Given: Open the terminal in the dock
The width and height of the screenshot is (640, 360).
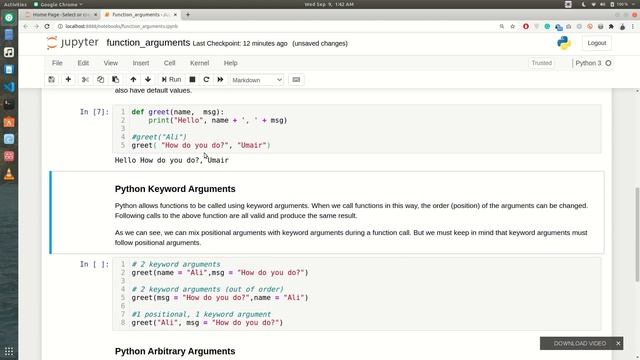Looking at the screenshot, I should coord(9,104).
